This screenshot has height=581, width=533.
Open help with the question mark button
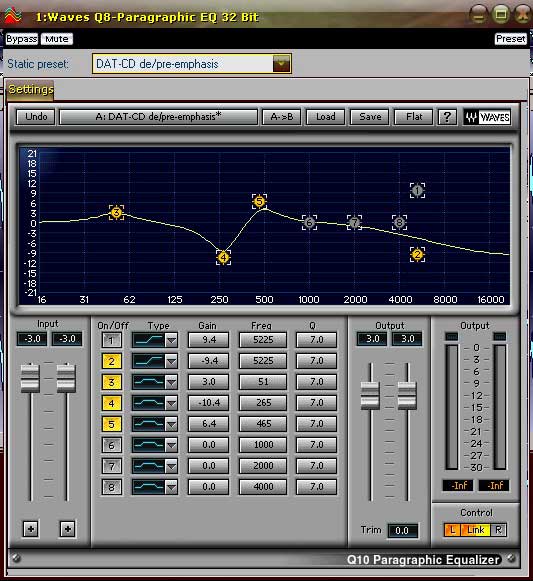[x=447, y=117]
